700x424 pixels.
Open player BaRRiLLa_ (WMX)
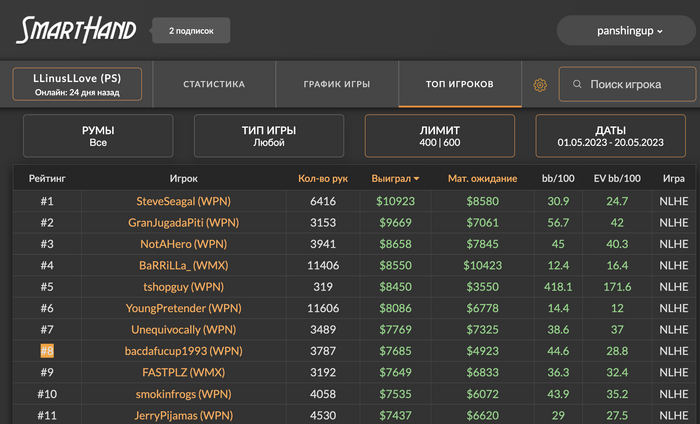(x=183, y=266)
